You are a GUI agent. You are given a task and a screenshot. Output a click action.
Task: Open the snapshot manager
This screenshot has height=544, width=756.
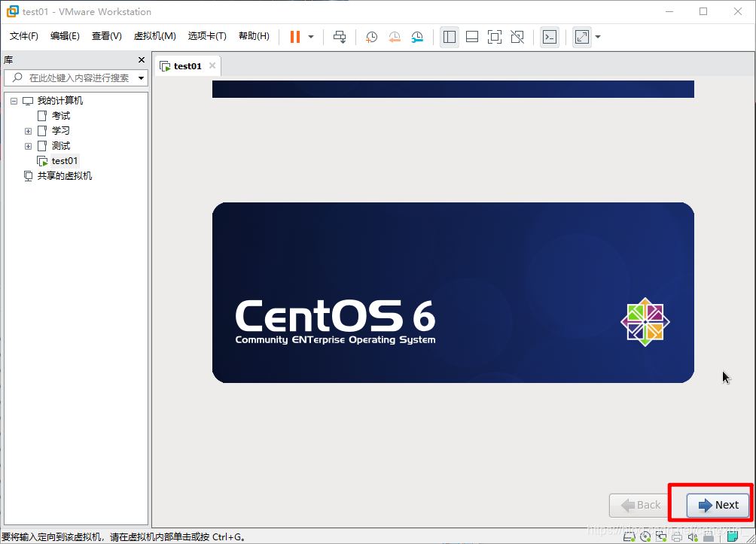click(418, 37)
